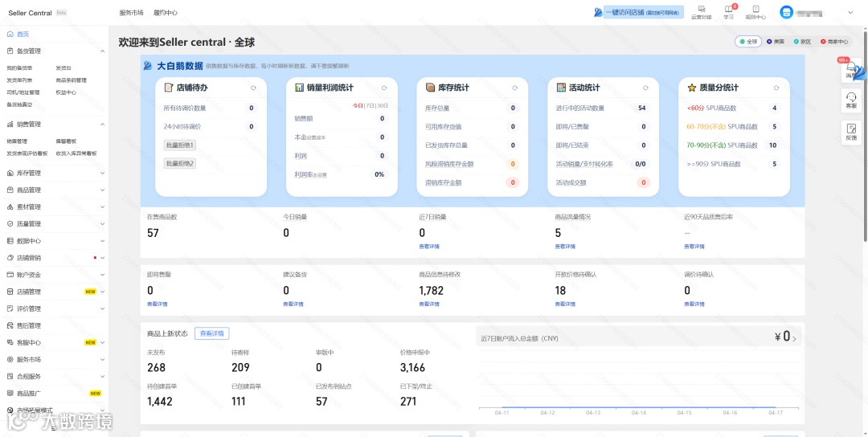
Task: Open 查看详情 under 近7日销量
Action: (x=429, y=247)
